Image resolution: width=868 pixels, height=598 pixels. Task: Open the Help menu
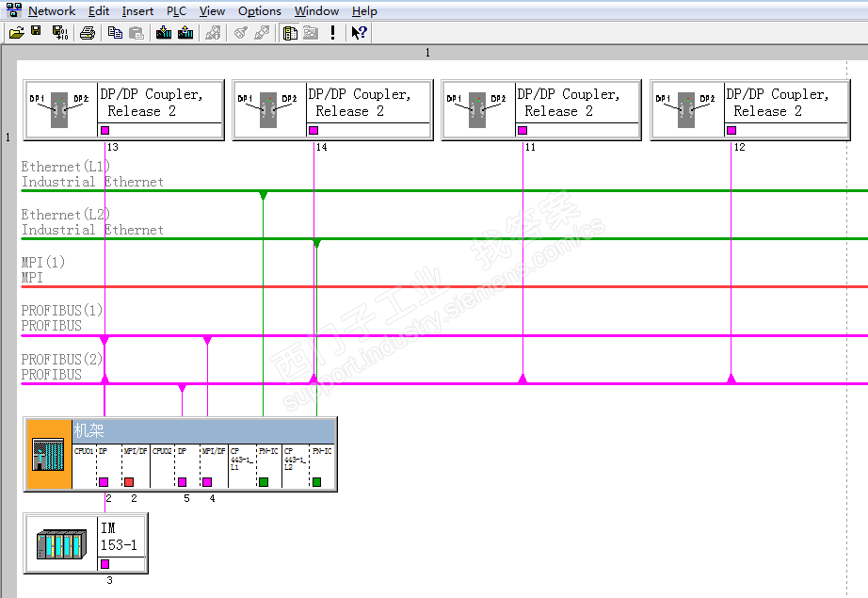364,11
